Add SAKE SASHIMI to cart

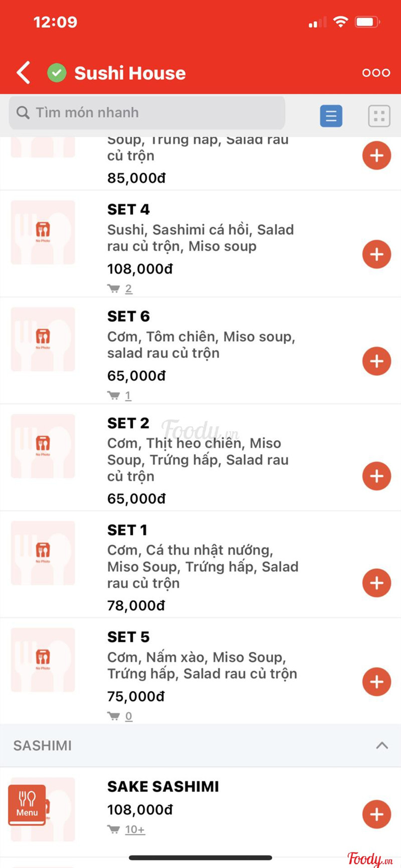(376, 814)
